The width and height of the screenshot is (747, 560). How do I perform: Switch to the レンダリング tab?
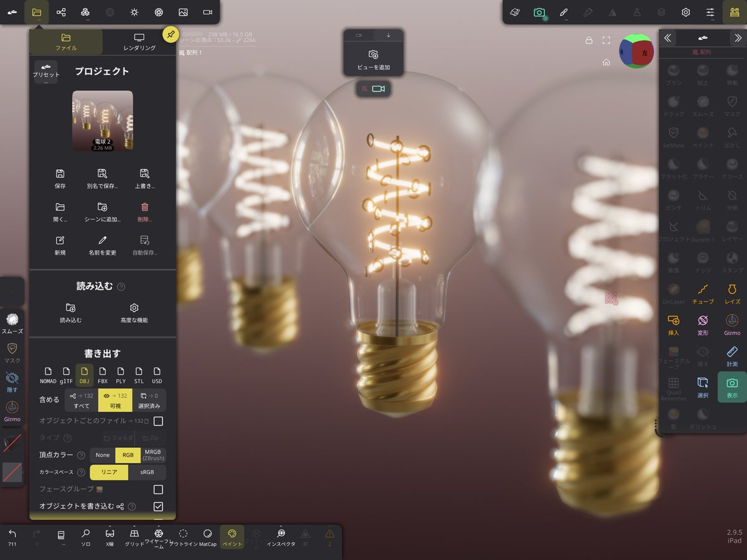click(x=139, y=42)
